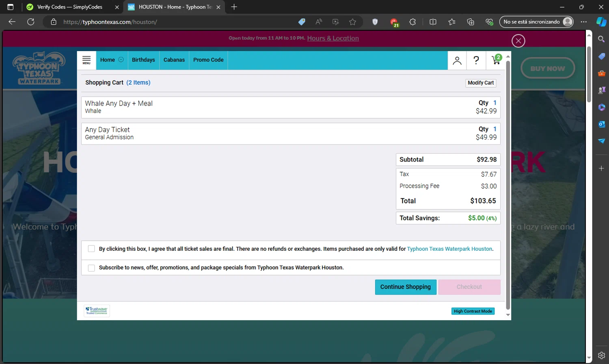Open the sidebar tools briefcase icon
The width and height of the screenshot is (609, 364).
(x=601, y=73)
